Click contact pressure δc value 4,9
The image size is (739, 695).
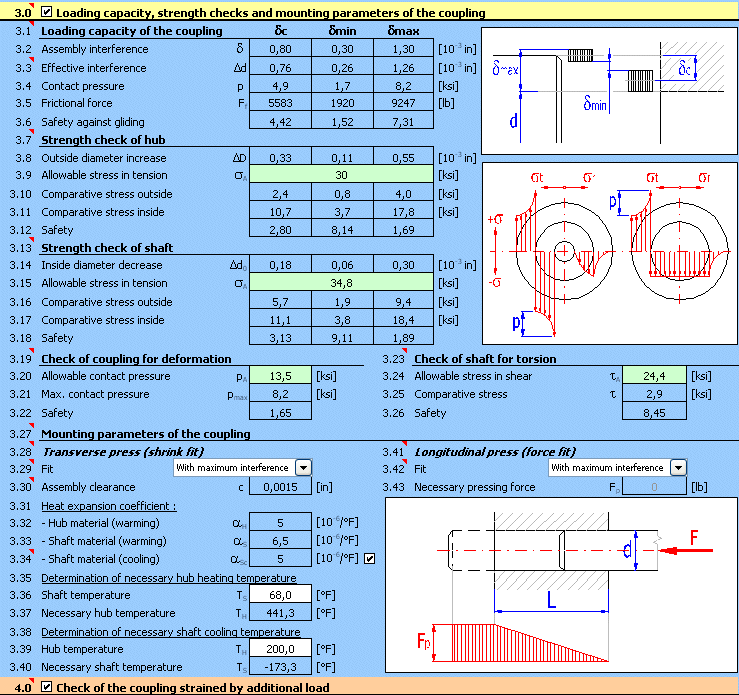[280, 86]
